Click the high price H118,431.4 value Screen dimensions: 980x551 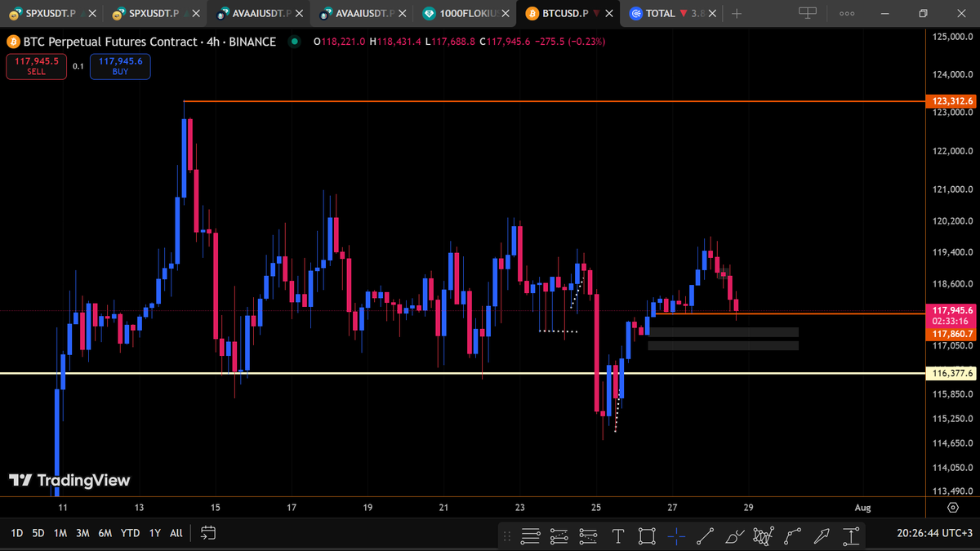tap(396, 42)
